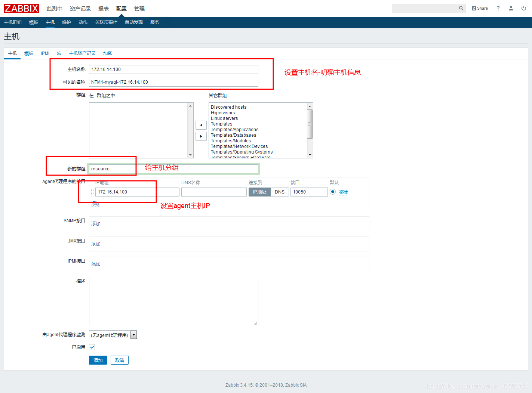Select Templates/Operating Systems group
The image size is (532, 393).
(242, 152)
